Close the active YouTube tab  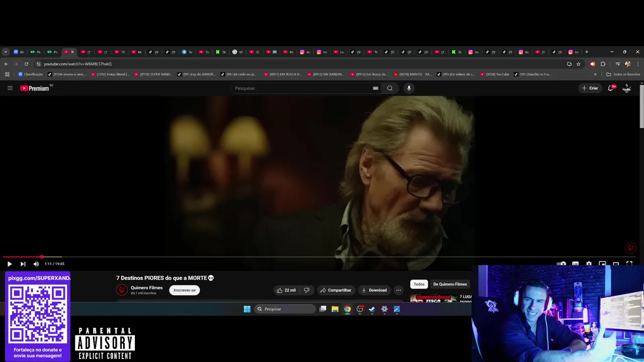click(72, 52)
